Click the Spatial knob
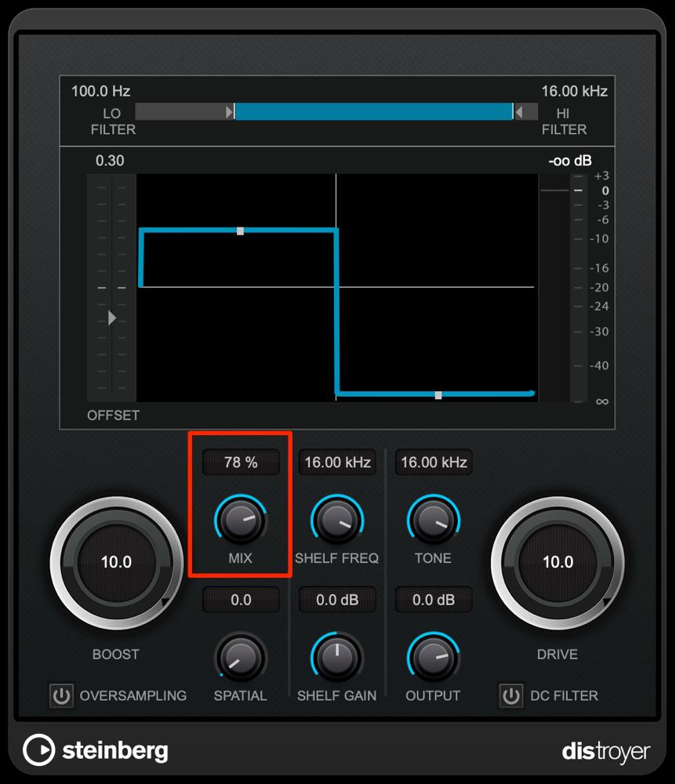 (x=241, y=658)
